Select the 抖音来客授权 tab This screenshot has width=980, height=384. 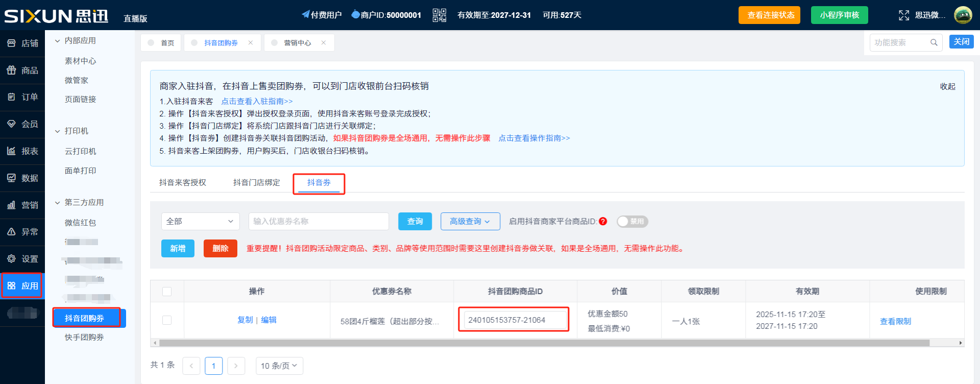(x=183, y=183)
